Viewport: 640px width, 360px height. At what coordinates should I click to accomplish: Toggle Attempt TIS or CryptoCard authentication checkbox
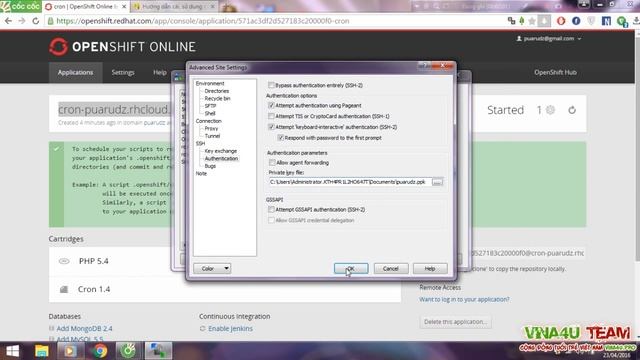click(271, 116)
